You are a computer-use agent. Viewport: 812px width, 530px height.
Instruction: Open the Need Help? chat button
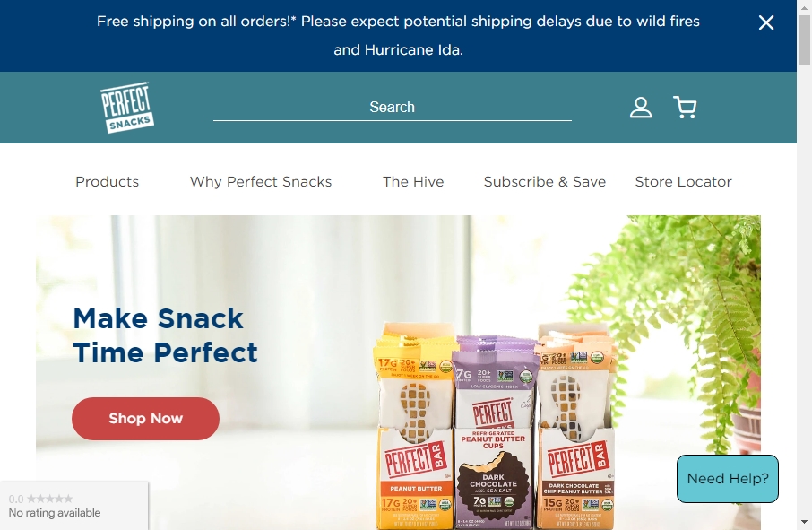pyautogui.click(x=728, y=479)
